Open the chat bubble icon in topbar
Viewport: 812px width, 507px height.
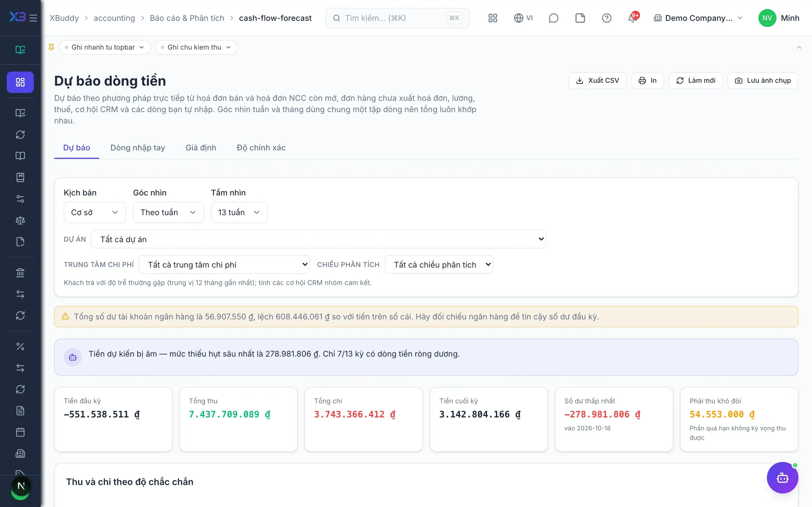click(x=553, y=18)
